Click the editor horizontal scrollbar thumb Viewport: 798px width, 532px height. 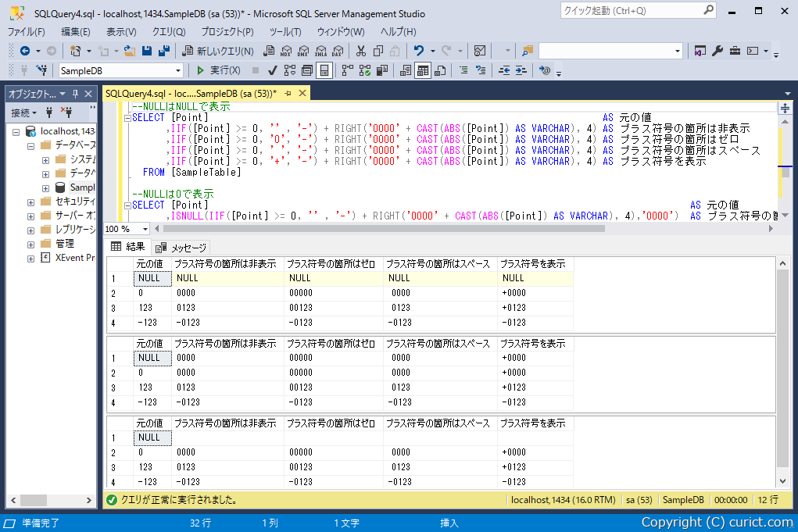(384, 229)
